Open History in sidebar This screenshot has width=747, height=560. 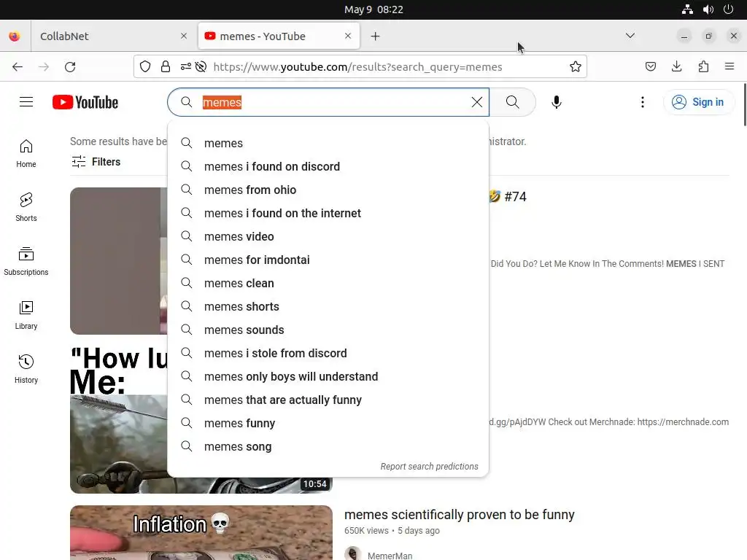[x=26, y=368]
